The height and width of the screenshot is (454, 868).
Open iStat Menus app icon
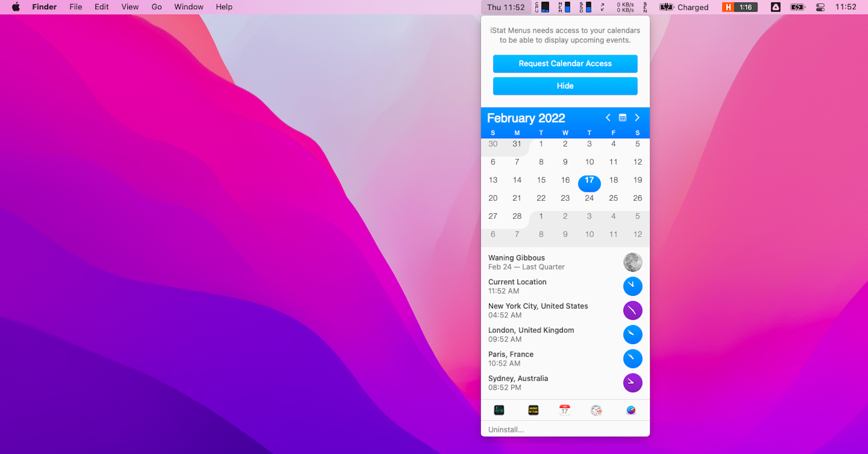[x=631, y=410]
